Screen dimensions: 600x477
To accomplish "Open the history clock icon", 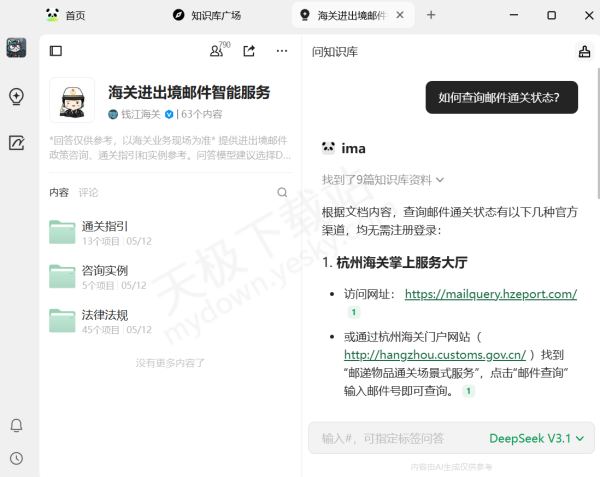I will click(16, 458).
